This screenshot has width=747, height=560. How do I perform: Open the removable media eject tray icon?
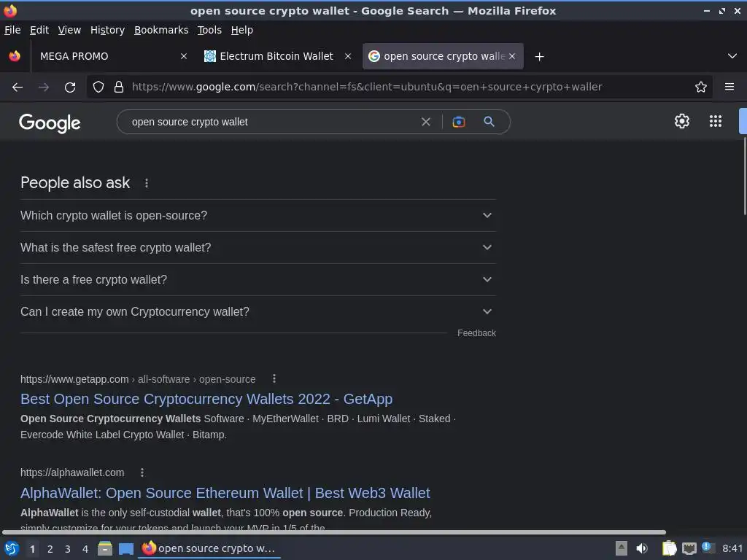622,548
